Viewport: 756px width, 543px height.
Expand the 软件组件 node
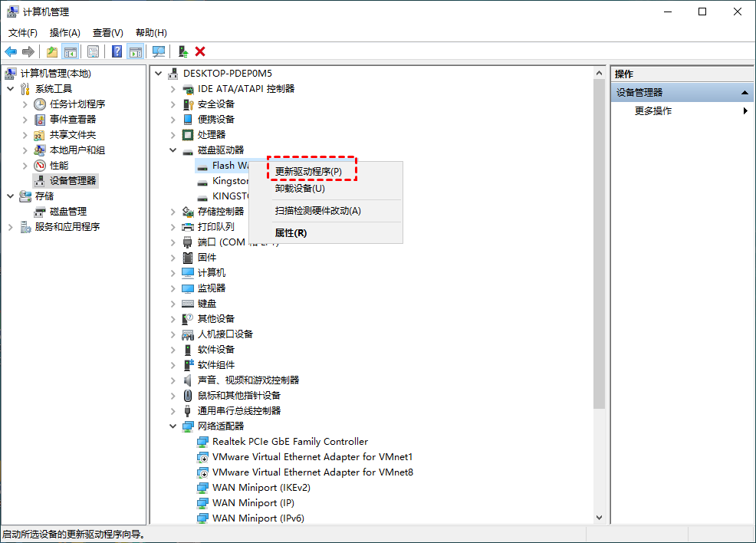tap(173, 365)
